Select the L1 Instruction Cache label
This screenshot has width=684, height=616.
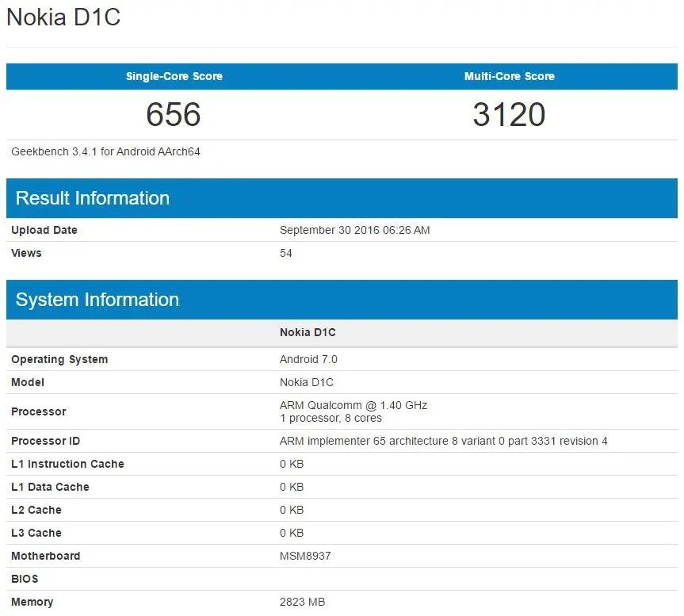click(x=67, y=464)
